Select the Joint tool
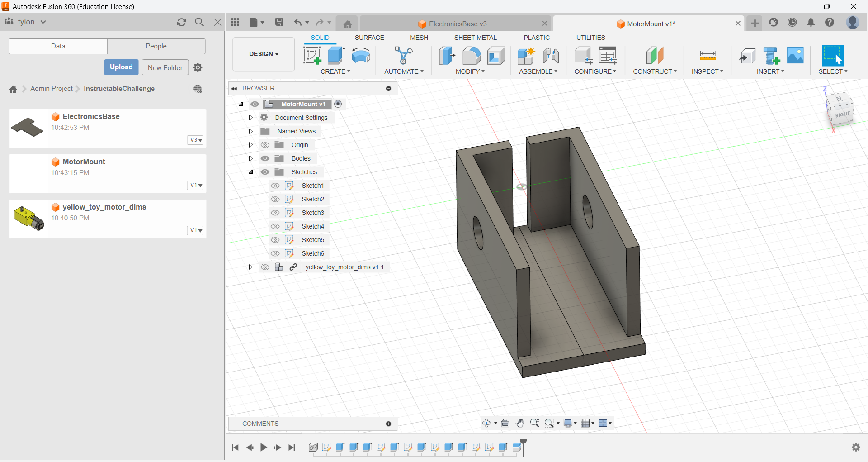The image size is (868, 462). coord(551,56)
